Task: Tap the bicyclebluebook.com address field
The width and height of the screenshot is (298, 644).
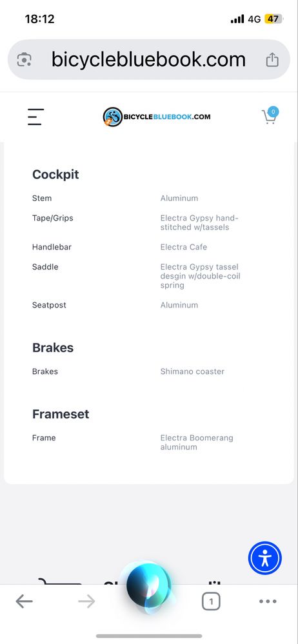Action: [149, 59]
